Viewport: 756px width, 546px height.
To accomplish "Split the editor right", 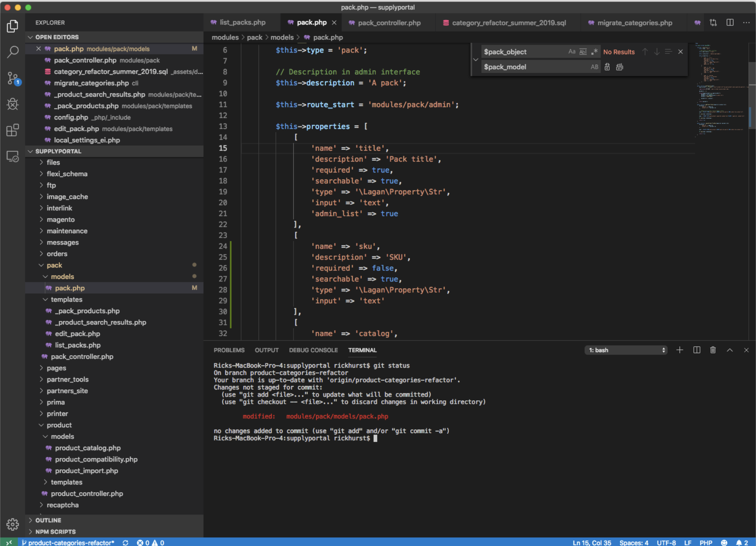I will tap(730, 23).
